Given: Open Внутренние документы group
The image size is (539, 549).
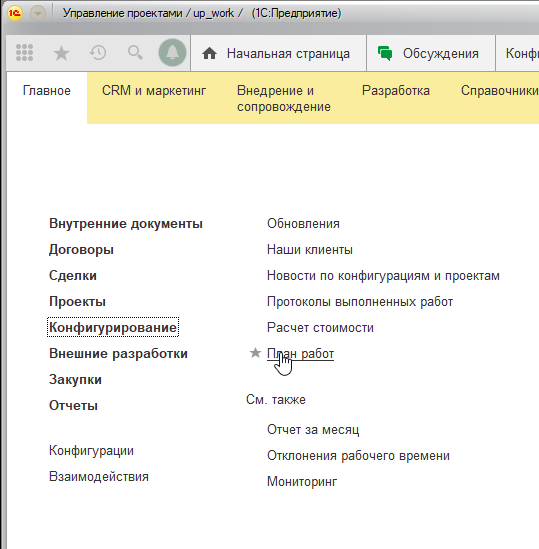Looking at the screenshot, I should 126,224.
